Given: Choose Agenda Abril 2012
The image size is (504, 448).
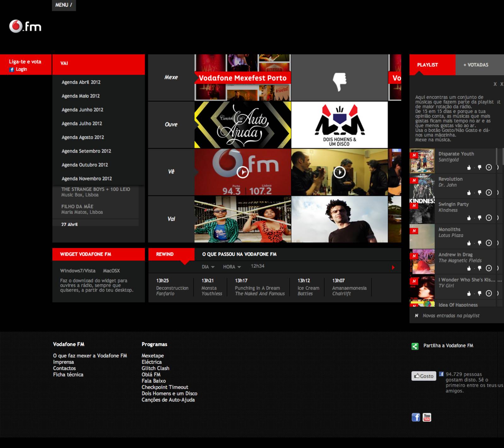Looking at the screenshot, I should 81,82.
